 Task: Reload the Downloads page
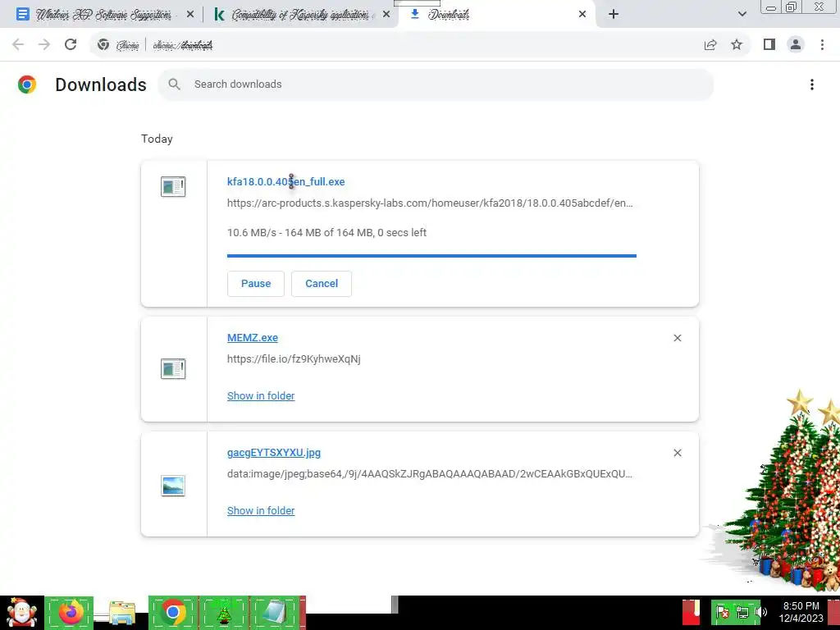71,44
